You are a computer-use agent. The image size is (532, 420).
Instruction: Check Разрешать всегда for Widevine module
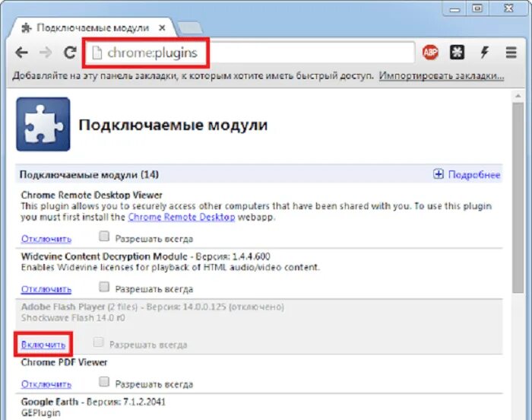coord(104,287)
